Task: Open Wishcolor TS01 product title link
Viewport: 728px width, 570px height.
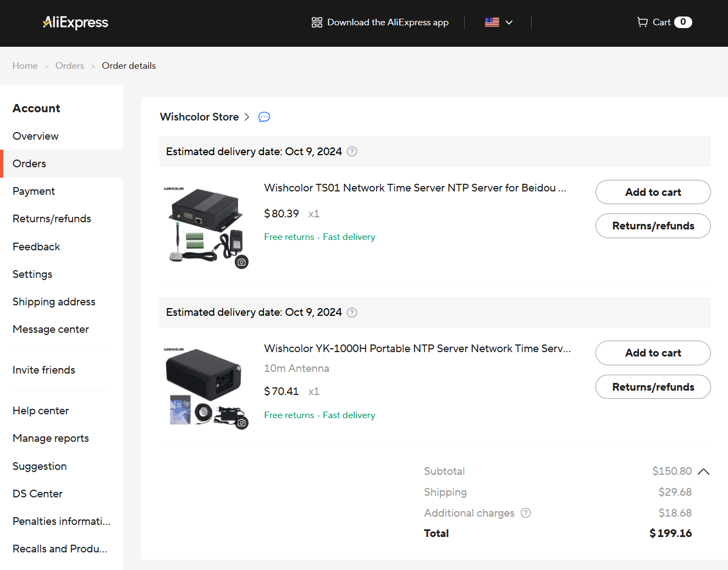Action: pyautogui.click(x=415, y=188)
